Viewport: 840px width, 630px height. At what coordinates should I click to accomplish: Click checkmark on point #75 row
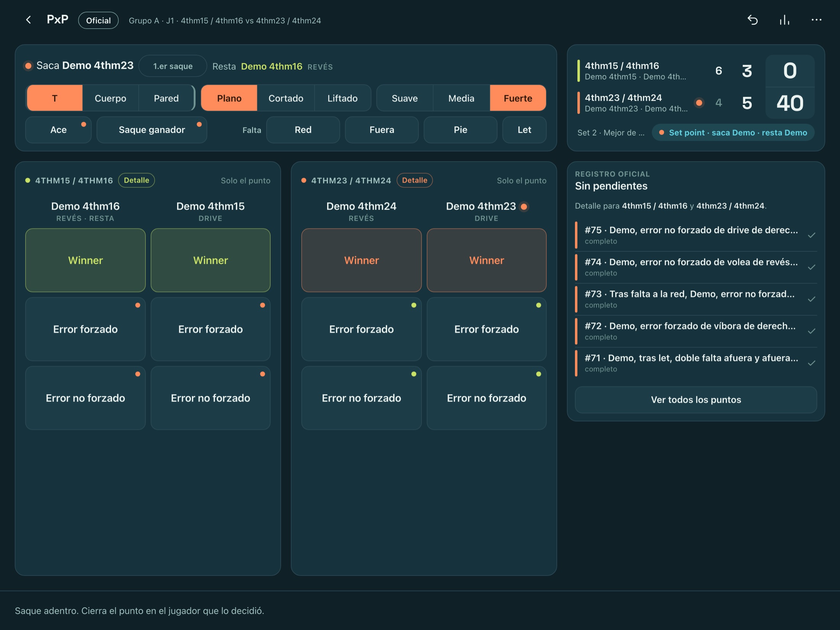[811, 235]
